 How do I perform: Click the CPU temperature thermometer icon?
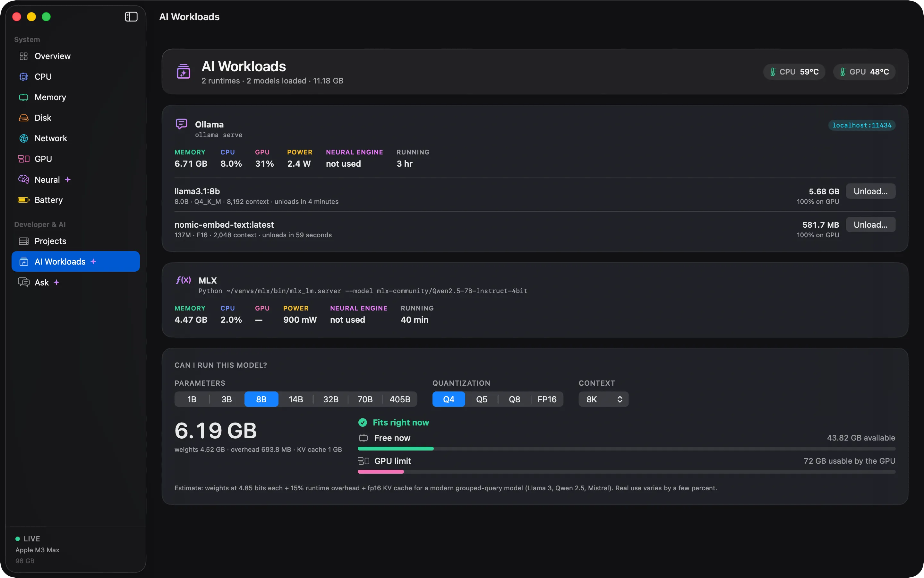pyautogui.click(x=773, y=72)
